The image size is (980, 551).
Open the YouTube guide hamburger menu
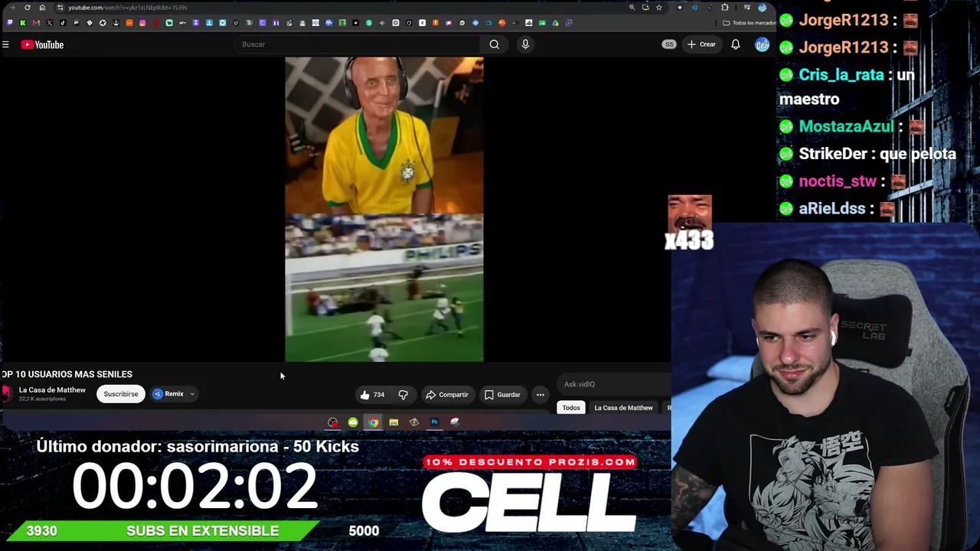click(5, 44)
